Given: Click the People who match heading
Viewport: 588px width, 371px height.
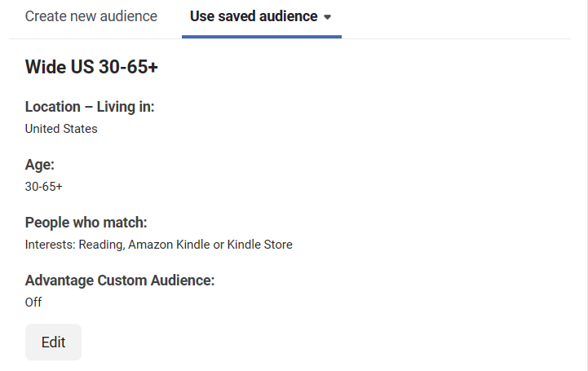Looking at the screenshot, I should pyautogui.click(x=86, y=223).
